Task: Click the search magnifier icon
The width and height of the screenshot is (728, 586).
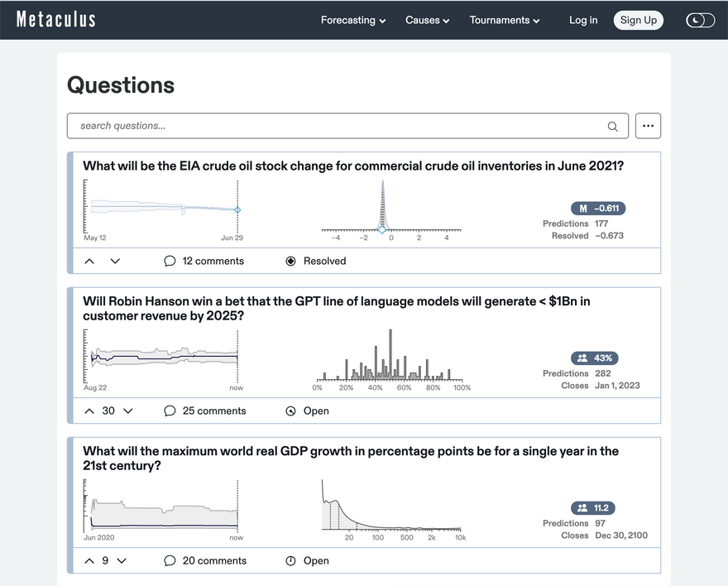Action: tap(612, 127)
